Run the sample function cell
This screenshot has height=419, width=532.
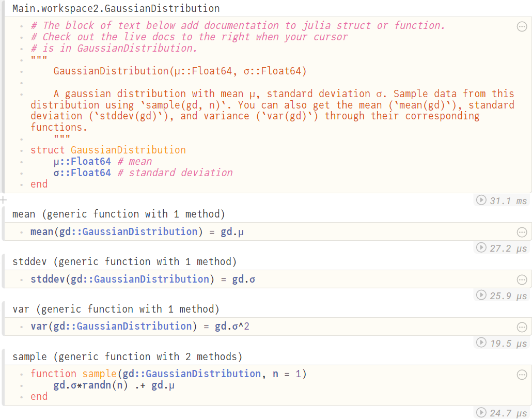[x=480, y=413]
